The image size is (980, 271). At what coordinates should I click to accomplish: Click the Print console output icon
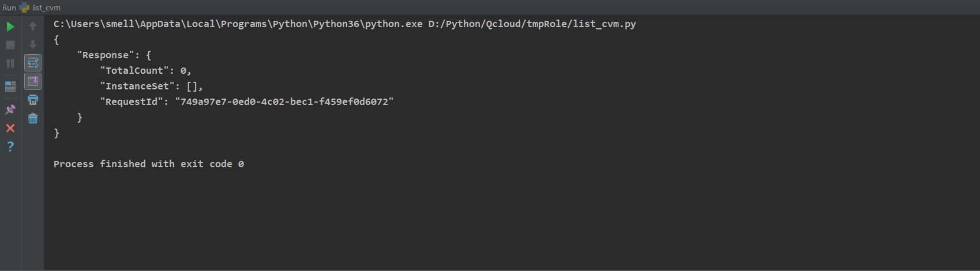coord(33,100)
